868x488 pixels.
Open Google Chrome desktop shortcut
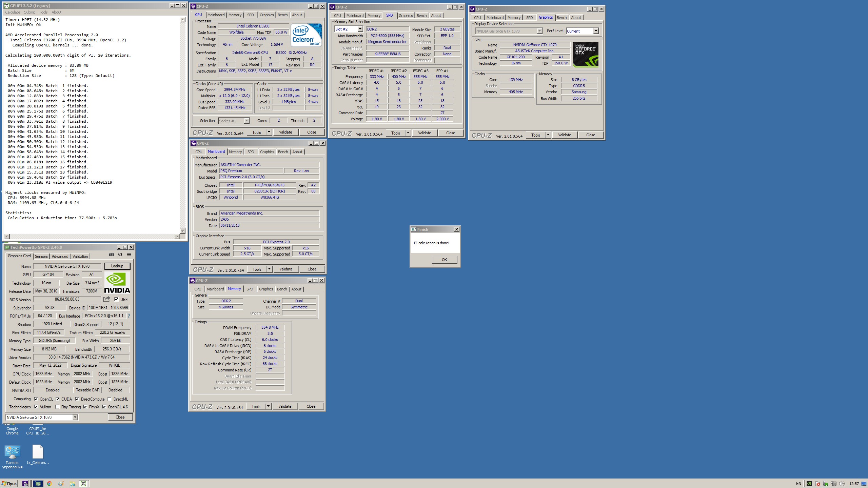(12, 429)
